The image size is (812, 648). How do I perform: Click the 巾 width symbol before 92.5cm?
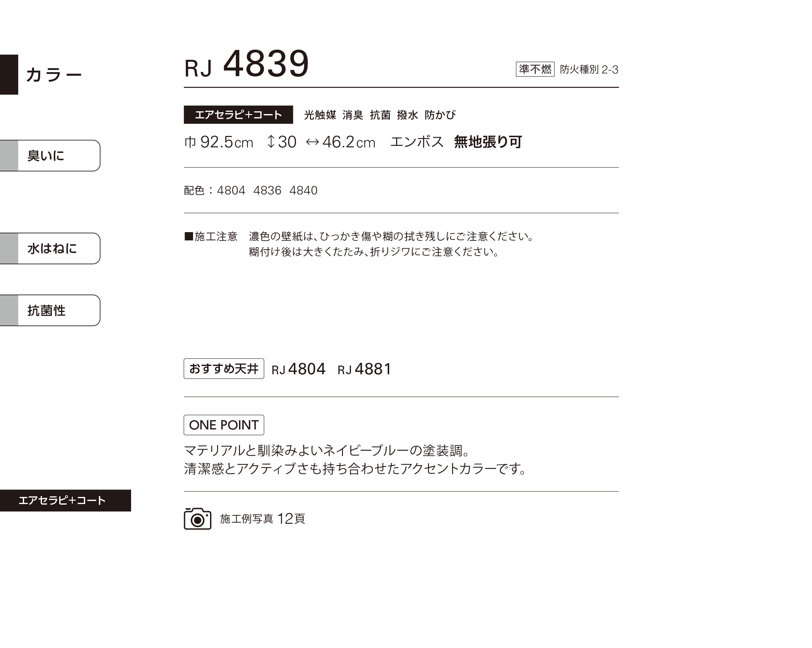click(190, 142)
